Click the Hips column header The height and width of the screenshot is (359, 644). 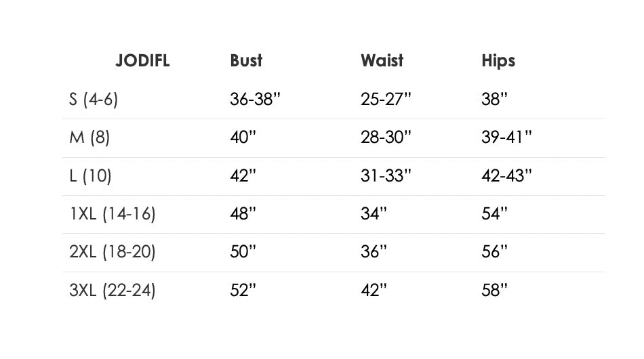(x=498, y=61)
